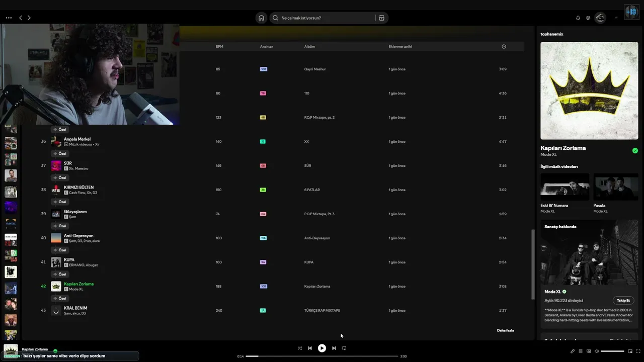The height and width of the screenshot is (362, 644).
Task: Click the Angela Merkel track cover art
Action: 56,142
